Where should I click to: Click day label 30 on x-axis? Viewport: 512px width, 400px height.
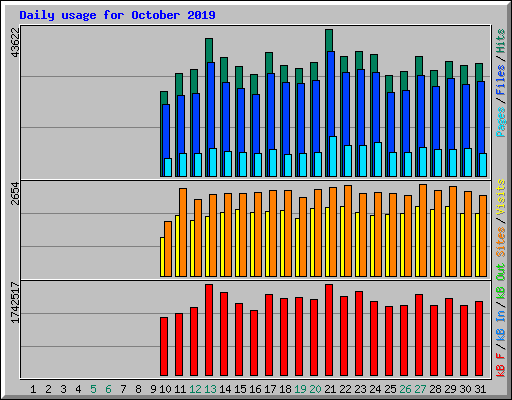[x=465, y=389]
